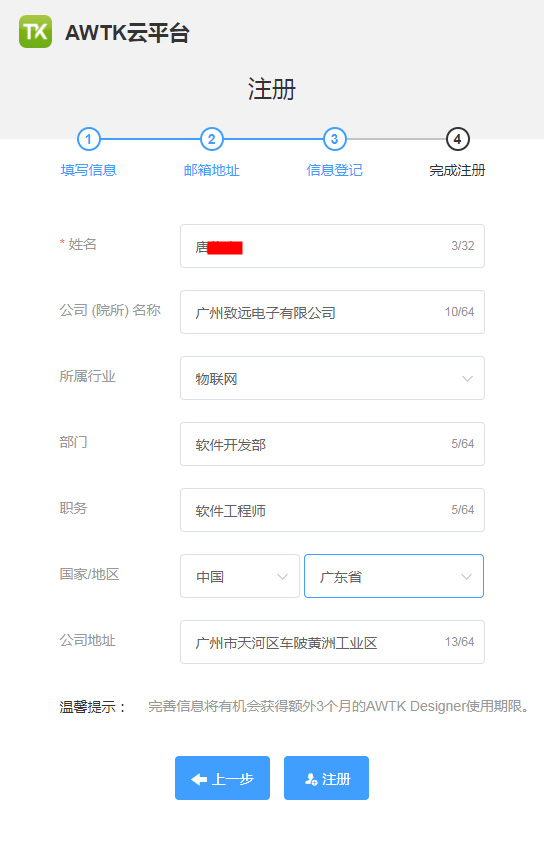Focus the 公司(院所)名称 input field
The image size is (544, 845).
332,312
